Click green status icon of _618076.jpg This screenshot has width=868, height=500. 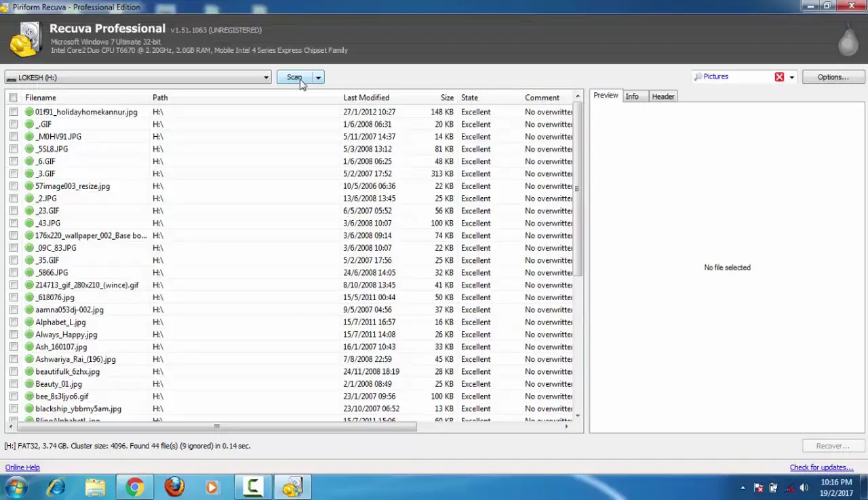(29, 297)
